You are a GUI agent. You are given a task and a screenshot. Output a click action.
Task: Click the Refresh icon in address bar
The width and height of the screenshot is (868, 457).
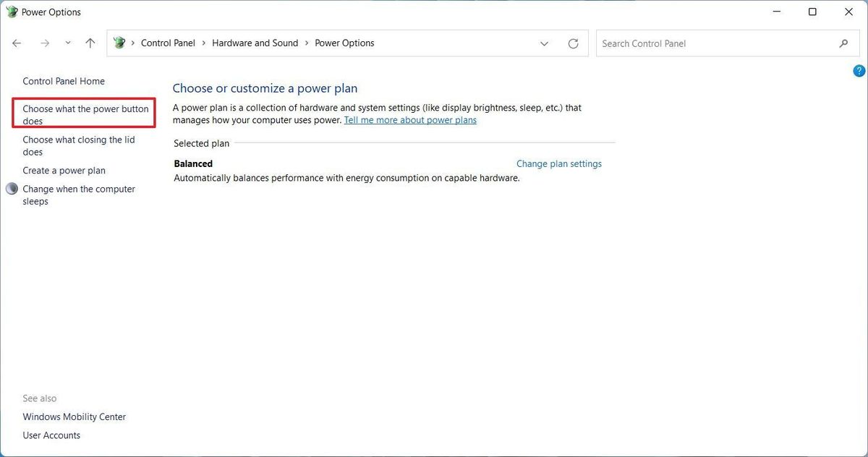(574, 43)
